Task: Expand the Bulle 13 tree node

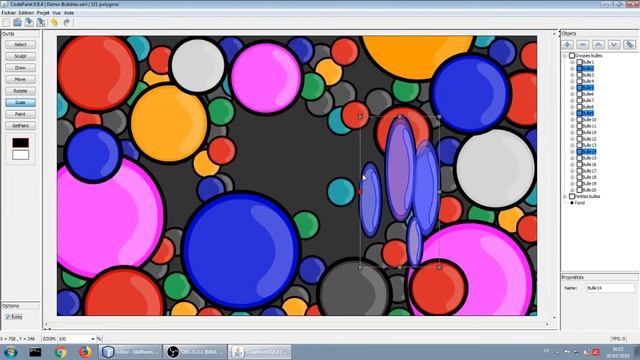Action: point(572,145)
